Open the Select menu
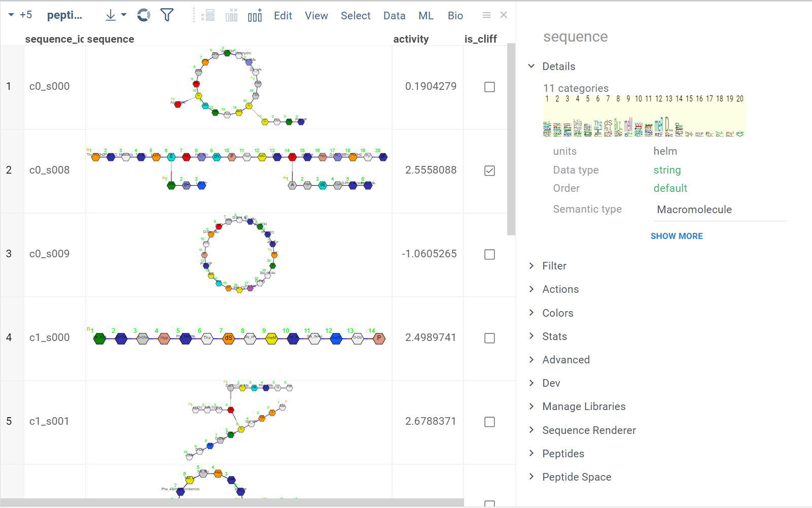The height and width of the screenshot is (508, 812). [x=356, y=16]
